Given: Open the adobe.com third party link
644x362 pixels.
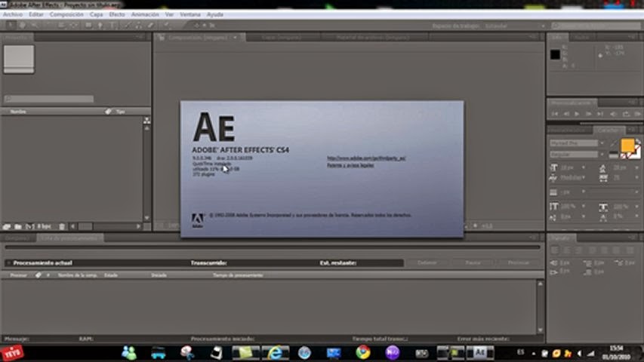Looking at the screenshot, I should (366, 158).
